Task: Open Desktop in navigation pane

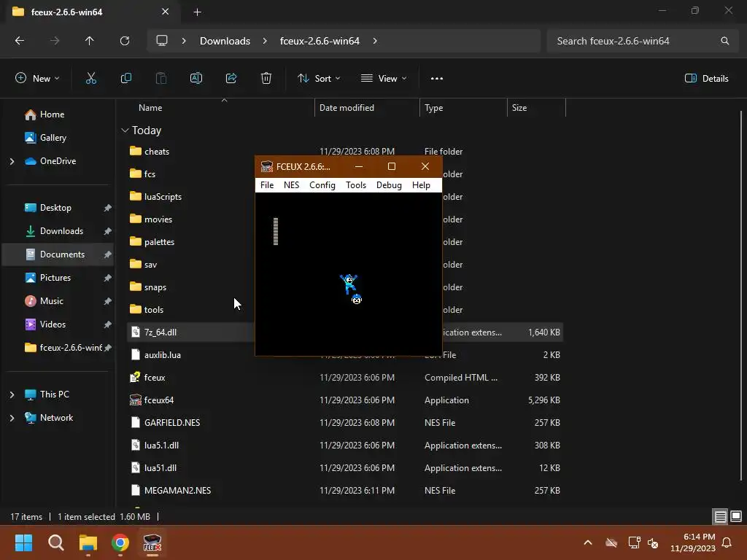Action: tap(55, 208)
